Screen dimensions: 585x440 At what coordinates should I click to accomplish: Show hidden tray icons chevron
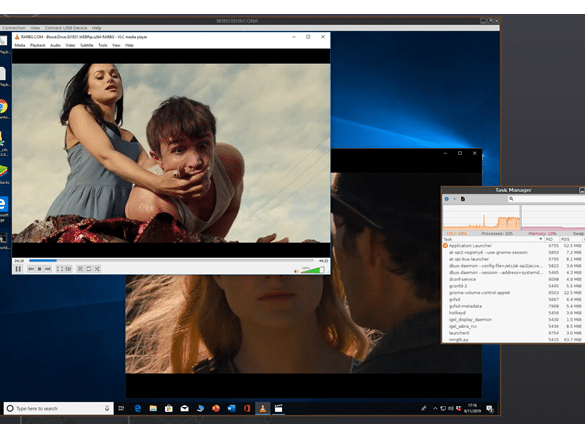[x=435, y=409]
